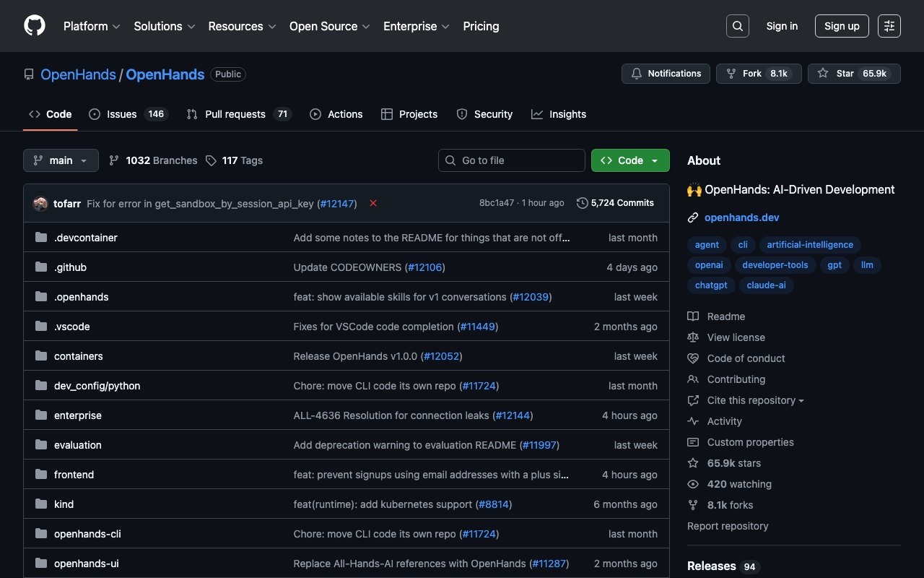Expand the main branch selector

tap(61, 160)
